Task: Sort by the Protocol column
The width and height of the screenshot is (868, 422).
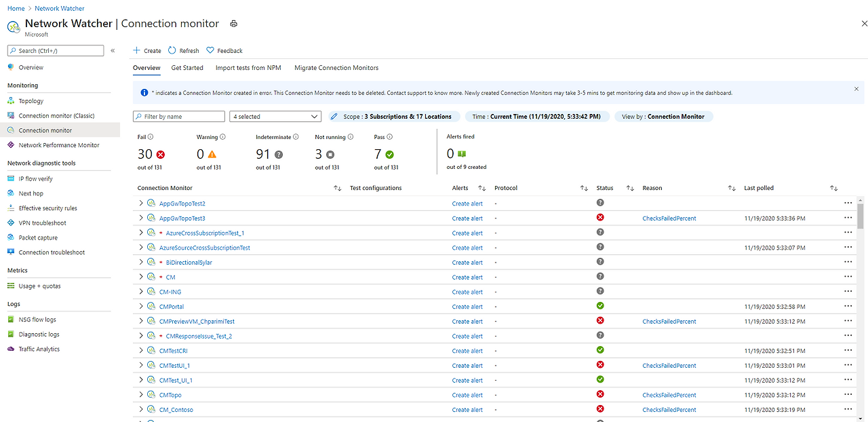Action: (584, 188)
